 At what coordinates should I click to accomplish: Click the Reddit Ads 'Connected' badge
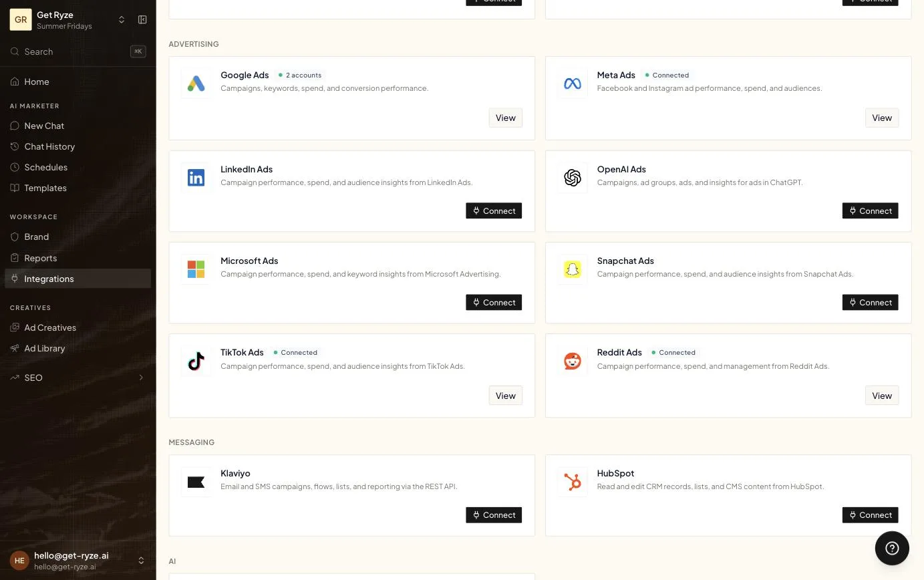pyautogui.click(x=673, y=352)
